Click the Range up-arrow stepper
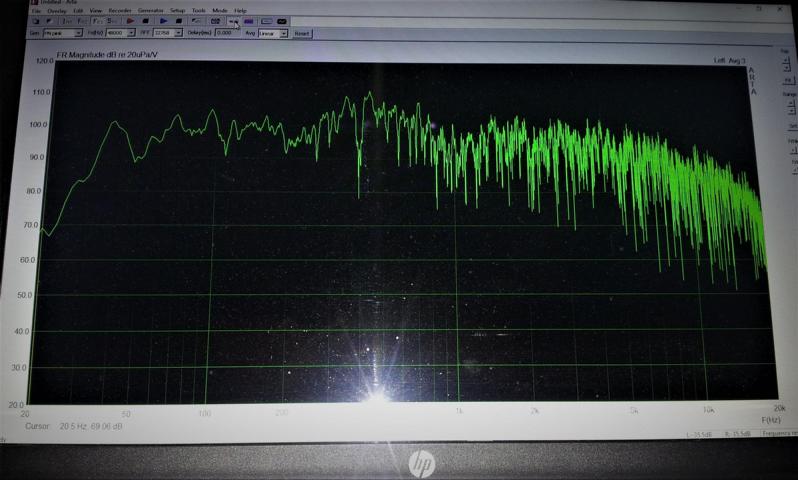 click(790, 104)
